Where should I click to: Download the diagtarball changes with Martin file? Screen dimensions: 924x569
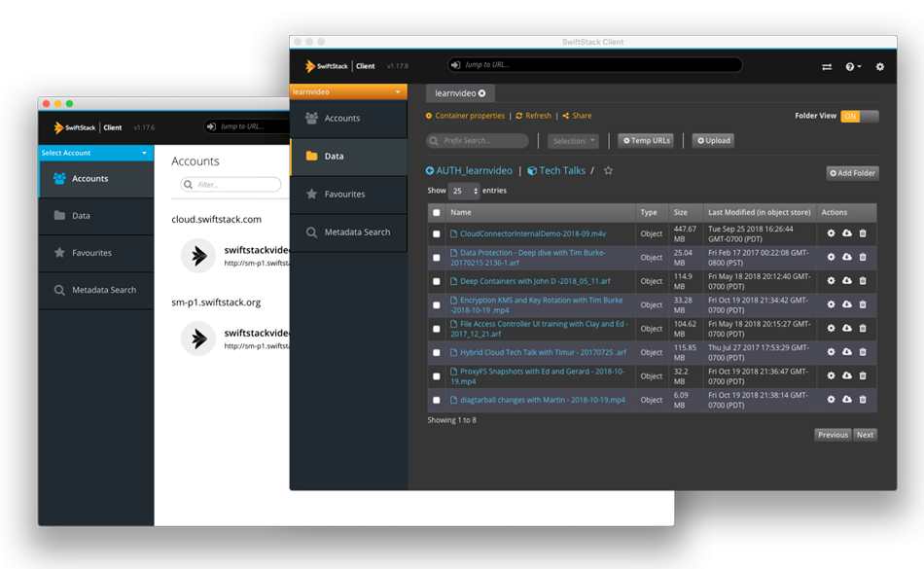pyautogui.click(x=847, y=399)
